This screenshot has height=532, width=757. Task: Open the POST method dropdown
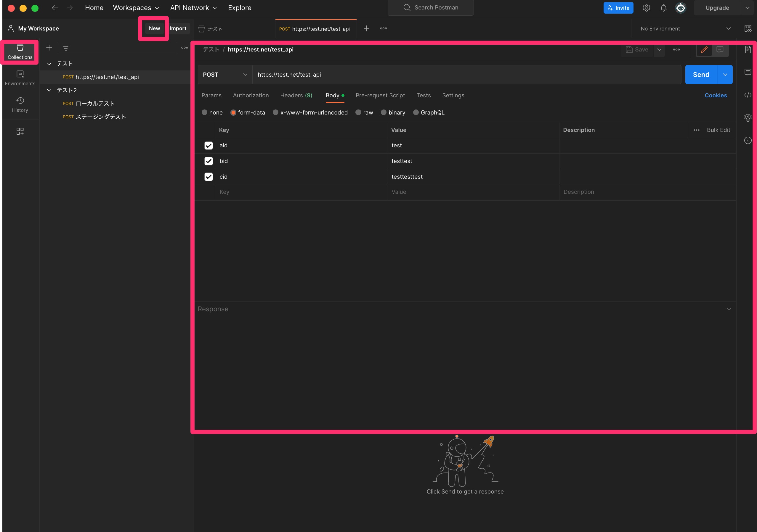225,74
